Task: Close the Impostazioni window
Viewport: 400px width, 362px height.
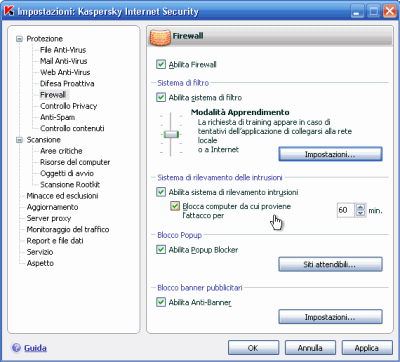Action: 390,12
